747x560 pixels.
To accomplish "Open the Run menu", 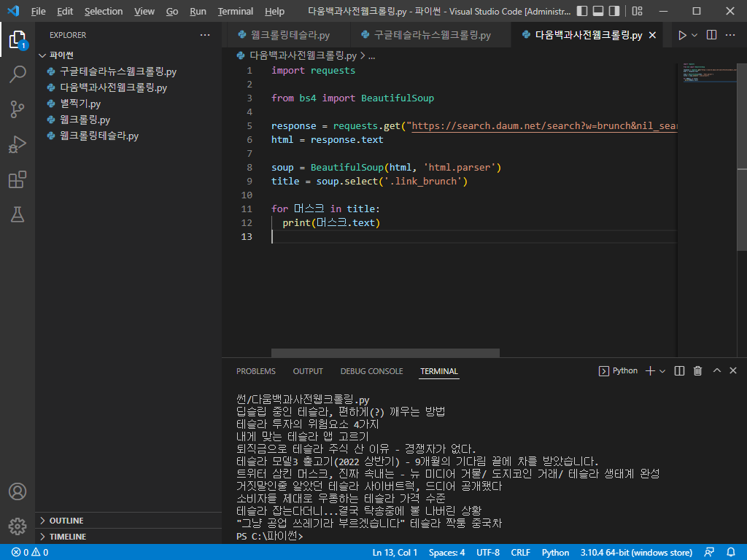I will (x=198, y=12).
